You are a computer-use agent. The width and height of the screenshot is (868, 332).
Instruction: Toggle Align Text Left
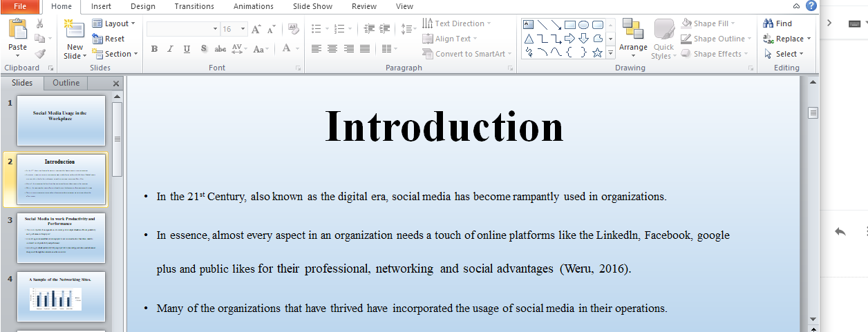[x=317, y=49]
